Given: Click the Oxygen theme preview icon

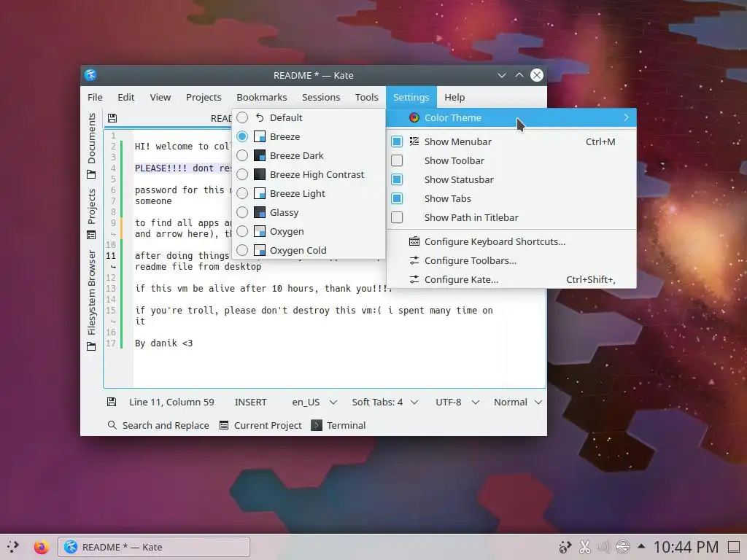Looking at the screenshot, I should click(x=260, y=231).
